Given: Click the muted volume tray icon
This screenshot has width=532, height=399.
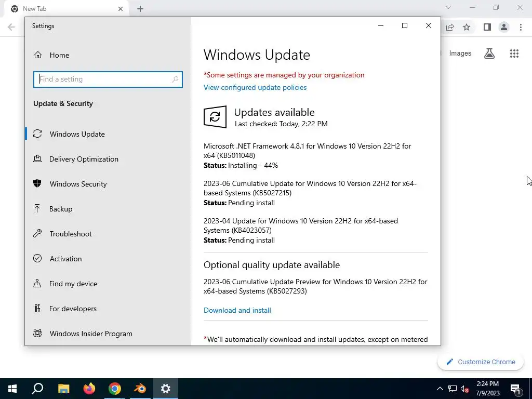Looking at the screenshot, I should tap(465, 389).
